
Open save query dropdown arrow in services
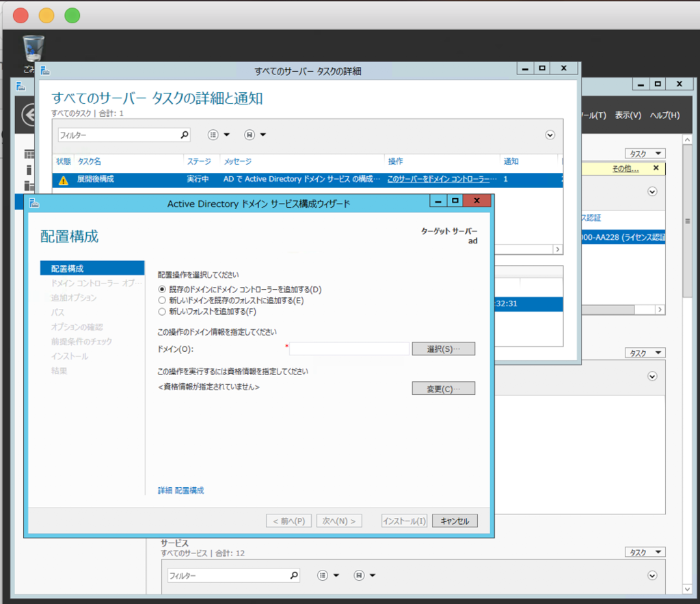click(373, 575)
